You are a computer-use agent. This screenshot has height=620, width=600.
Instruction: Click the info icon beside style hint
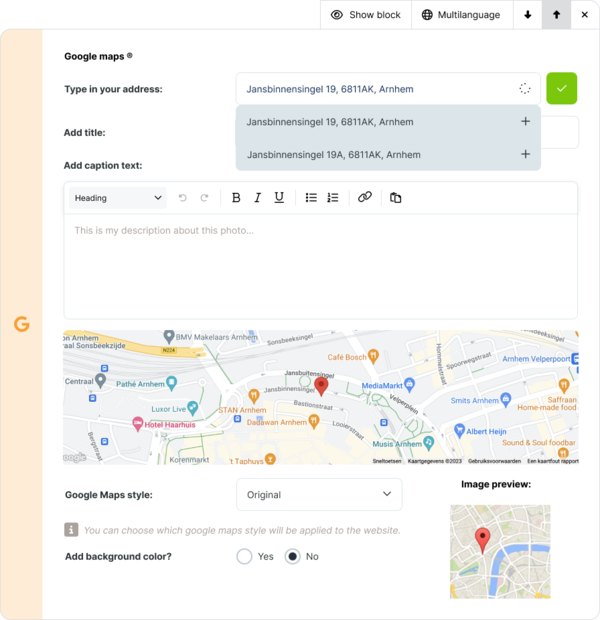[x=71, y=530]
